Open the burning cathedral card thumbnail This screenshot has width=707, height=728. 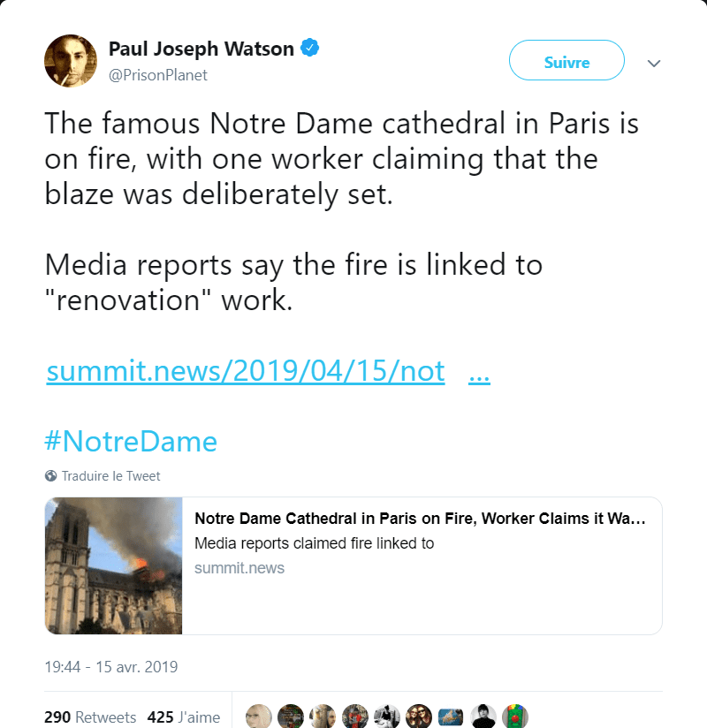click(x=113, y=566)
